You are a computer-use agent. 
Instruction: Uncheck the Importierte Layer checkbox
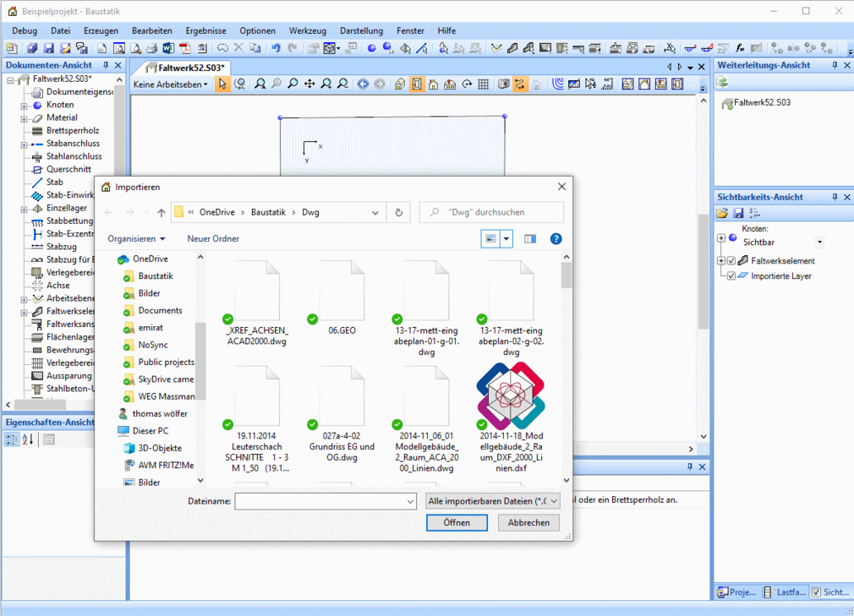click(731, 276)
